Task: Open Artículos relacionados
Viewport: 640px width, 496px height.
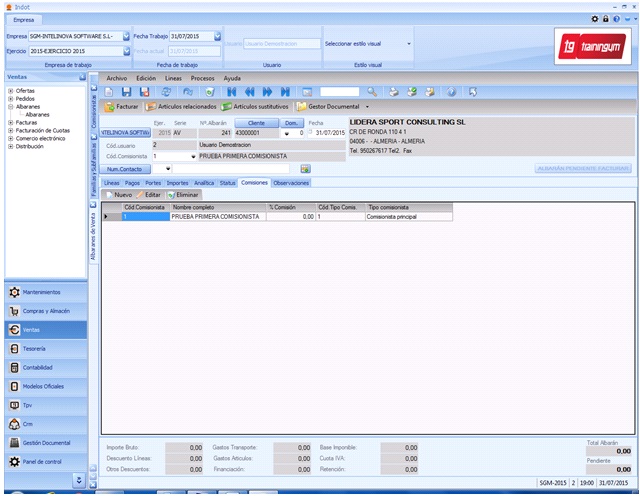Action: pyautogui.click(x=182, y=105)
